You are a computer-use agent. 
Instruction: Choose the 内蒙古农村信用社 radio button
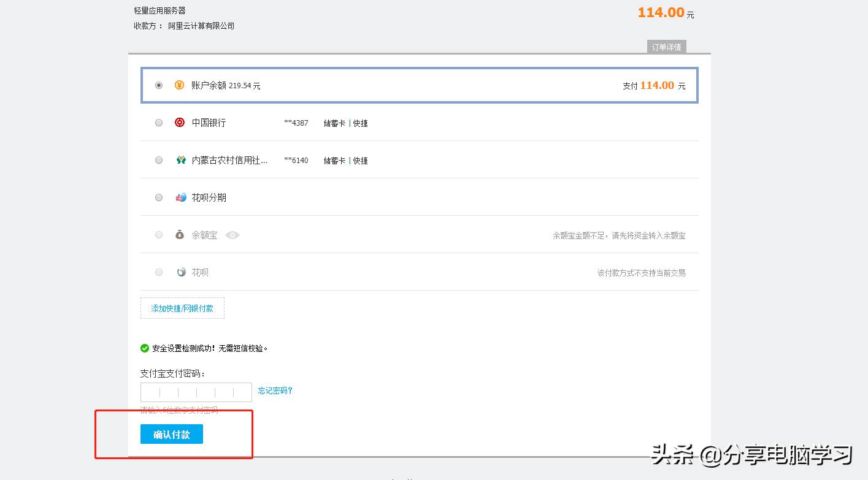click(x=159, y=160)
